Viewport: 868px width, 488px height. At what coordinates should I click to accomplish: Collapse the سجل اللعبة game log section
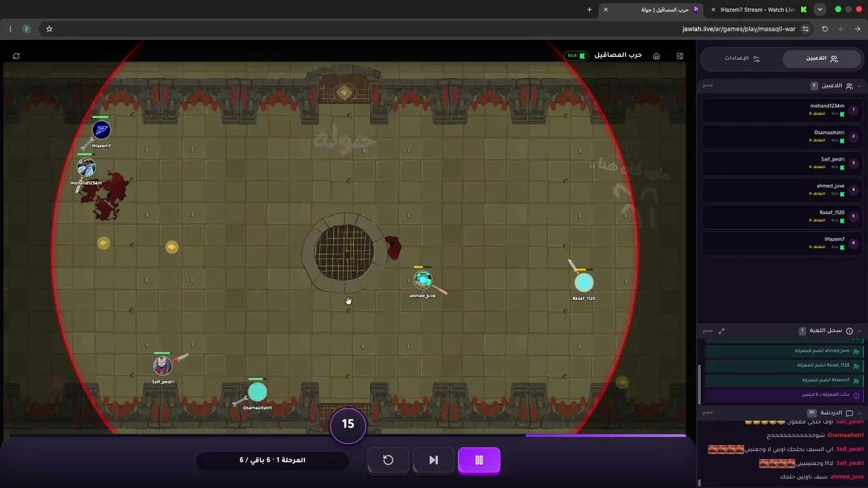coord(860,331)
